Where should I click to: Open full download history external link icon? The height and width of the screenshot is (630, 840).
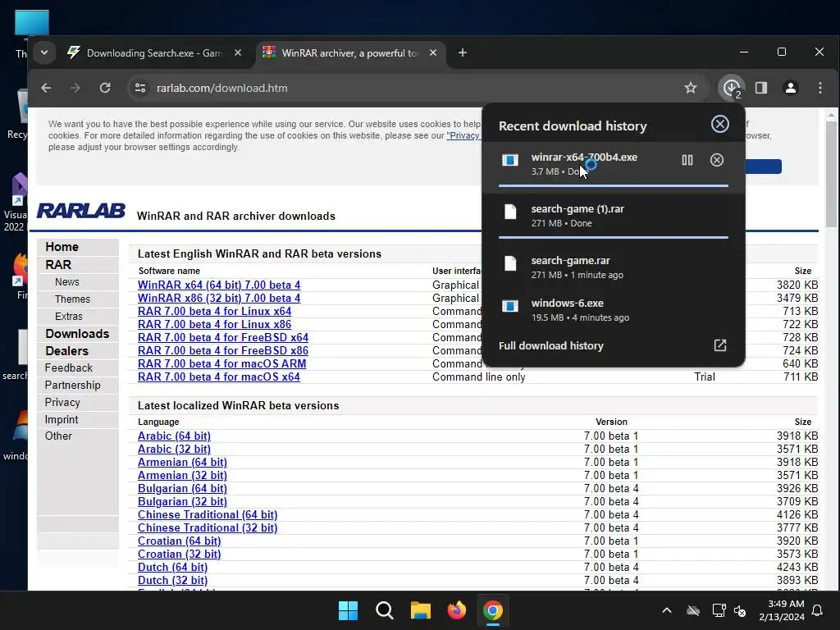click(x=720, y=345)
